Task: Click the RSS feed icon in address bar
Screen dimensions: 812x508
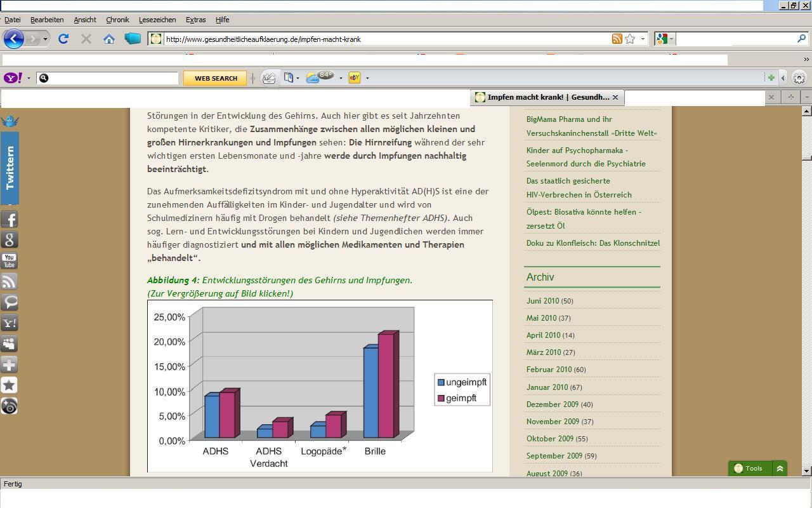Action: pos(617,39)
